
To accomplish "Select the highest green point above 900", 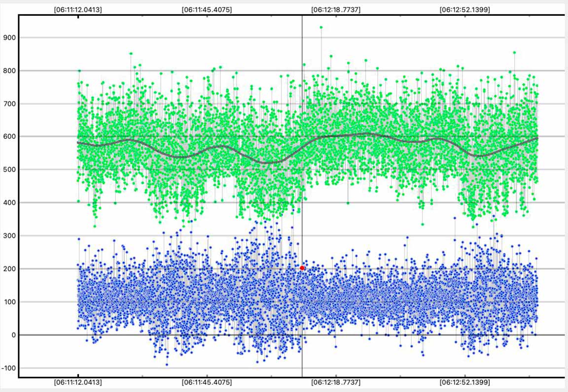I will (321, 28).
